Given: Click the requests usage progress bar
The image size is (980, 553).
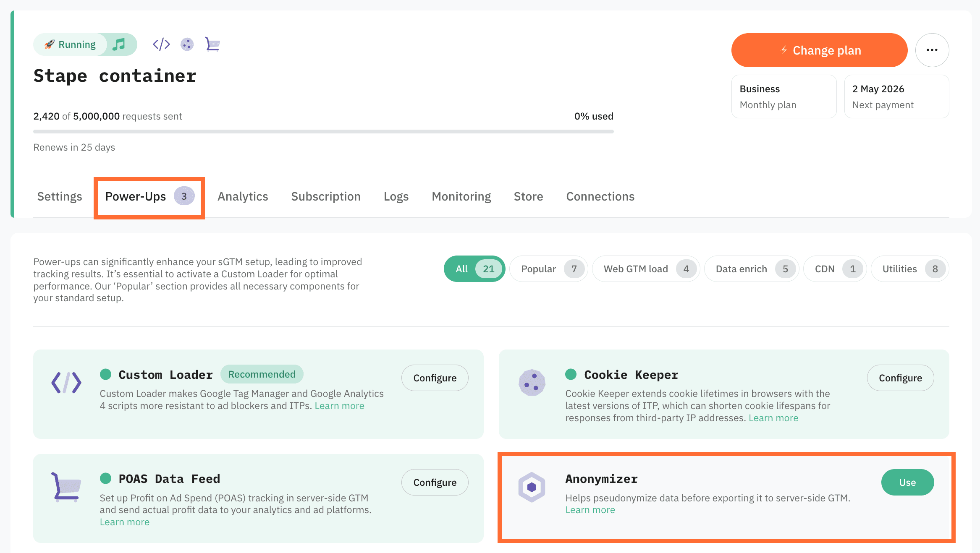Looking at the screenshot, I should point(323,132).
